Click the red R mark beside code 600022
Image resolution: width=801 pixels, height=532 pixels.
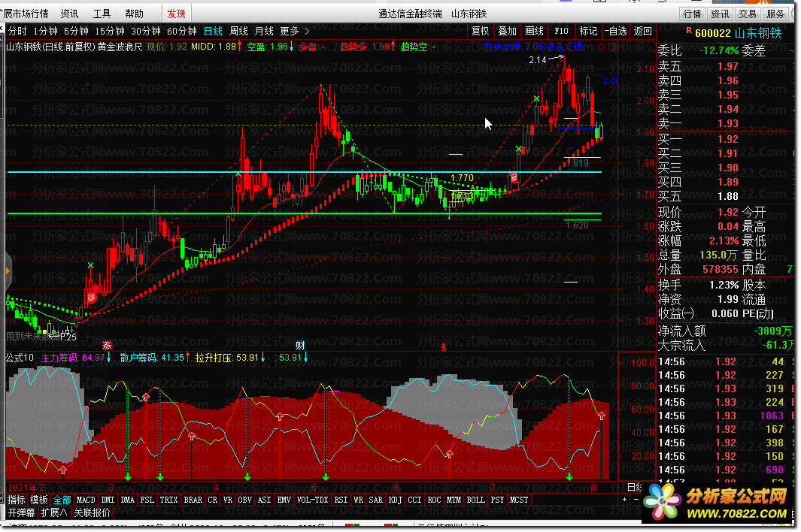(x=689, y=31)
